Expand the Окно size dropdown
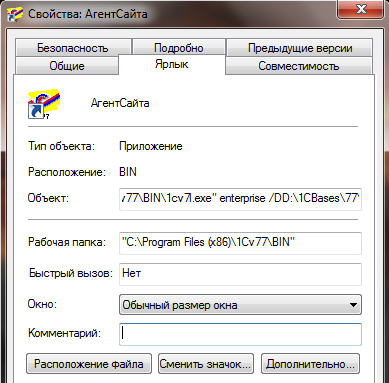The height and width of the screenshot is (383, 389). click(240, 305)
